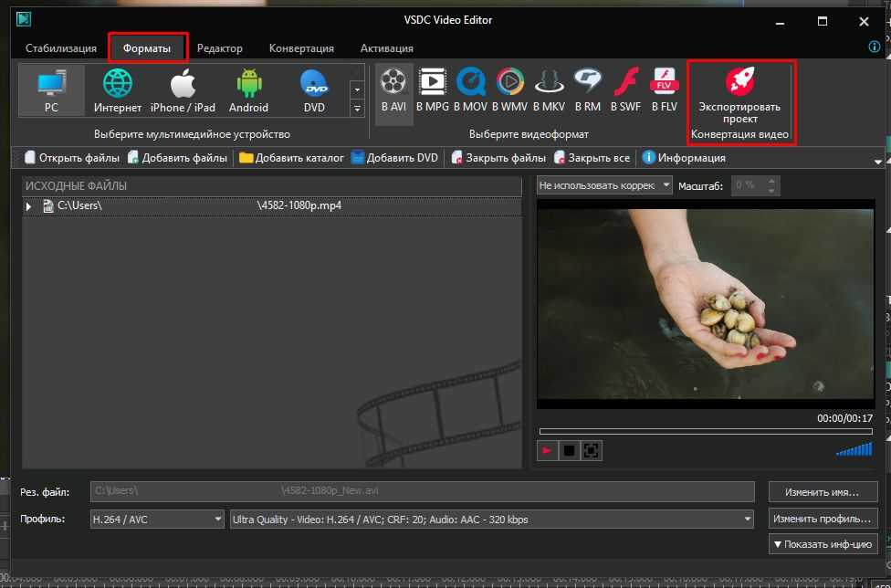Expand the 4582-1080p.mp4 source file entry
Screen dimensions: 891x588
click(29, 206)
